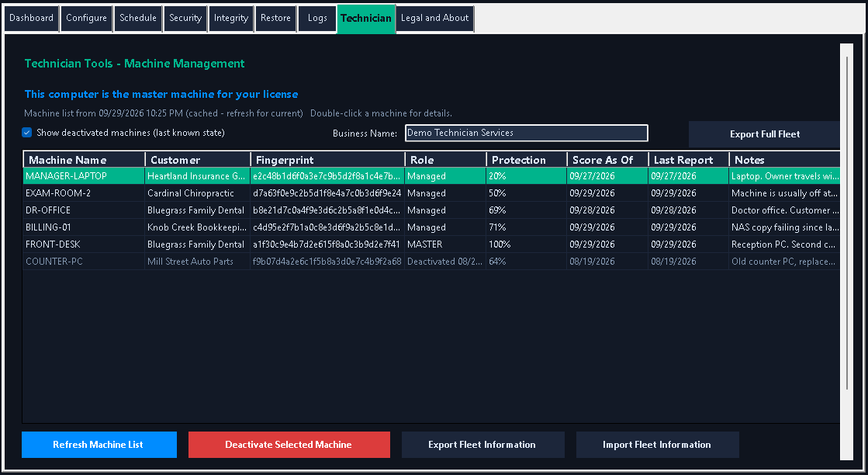Click note 'Reception PC. Second c...'
The height and width of the screenshot is (475, 868).
coord(784,244)
